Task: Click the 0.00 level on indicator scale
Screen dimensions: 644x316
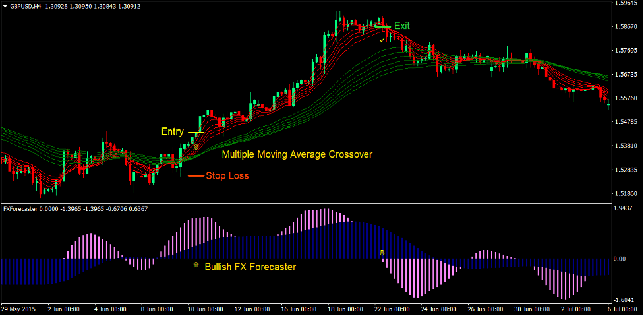Action: [620, 259]
